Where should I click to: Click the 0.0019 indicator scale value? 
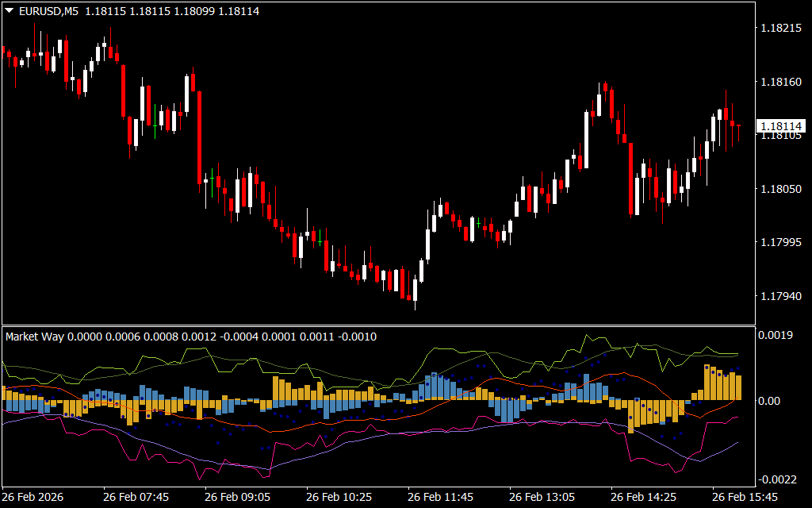click(x=776, y=336)
